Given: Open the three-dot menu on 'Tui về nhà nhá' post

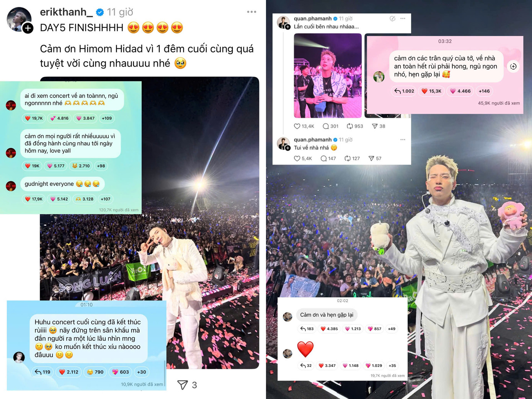Looking at the screenshot, I should [x=403, y=140].
